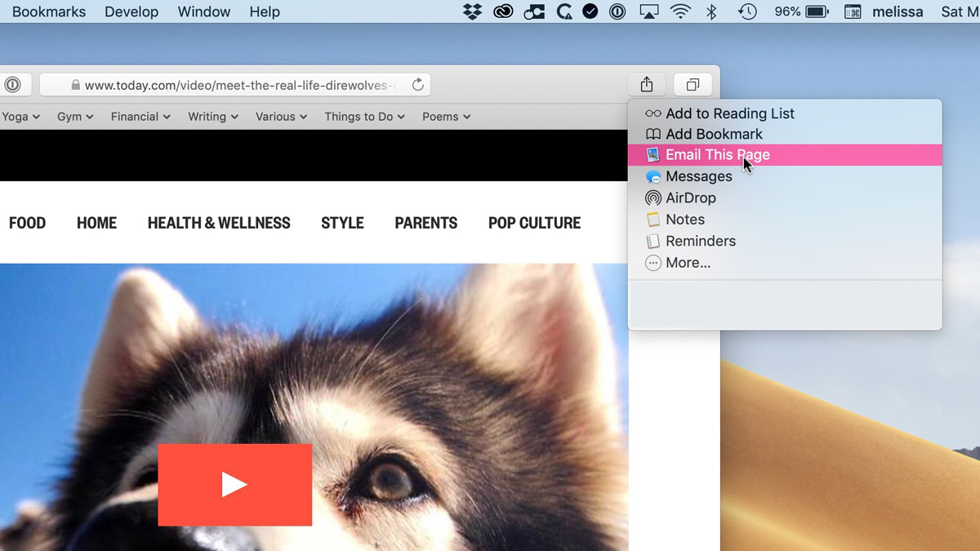This screenshot has height=551, width=980.
Task: Open HEALTH & WELLNESS section
Action: (x=219, y=223)
